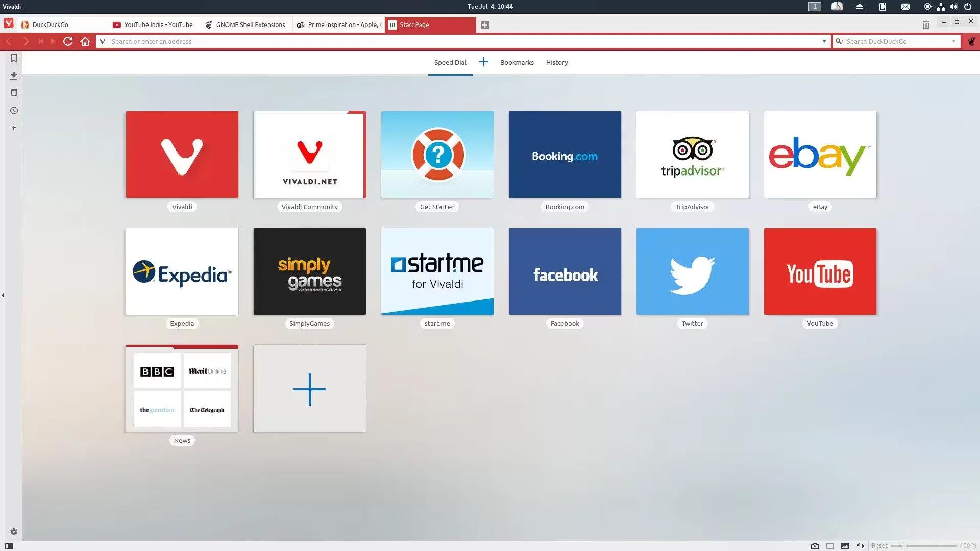Image resolution: width=980 pixels, height=551 pixels.
Task: Open the start.me speed dial
Action: (437, 271)
